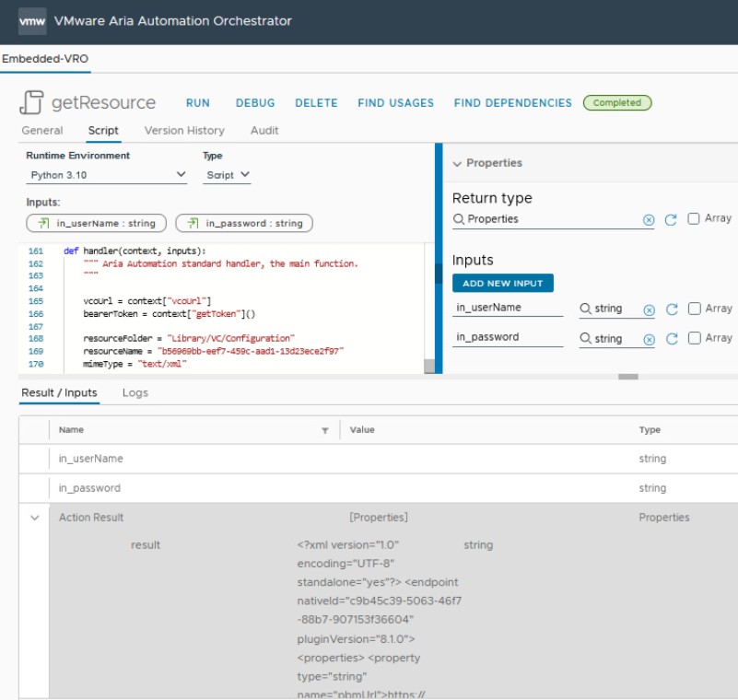Screen dimensions: 738x700
Task: Edit the in_userName input name field
Action: 508,309
